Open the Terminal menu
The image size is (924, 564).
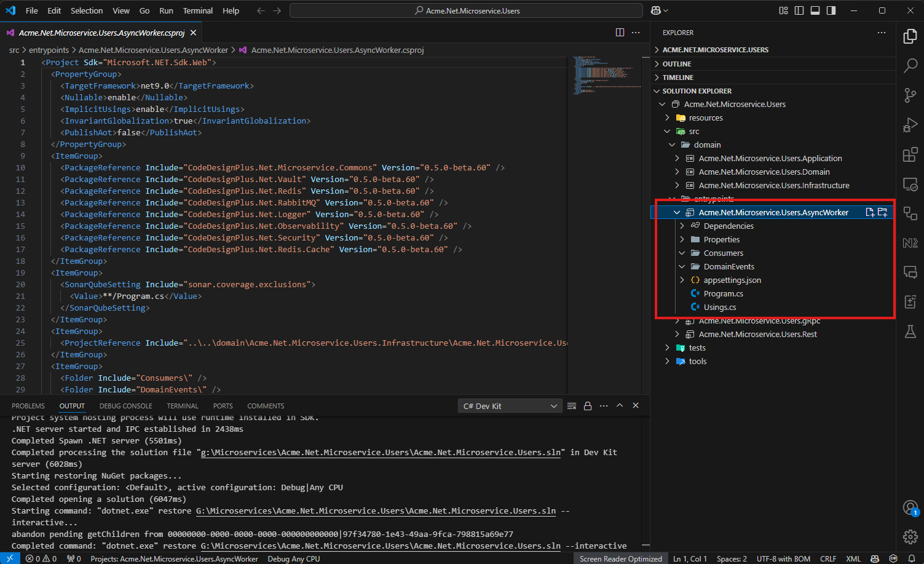tap(198, 10)
